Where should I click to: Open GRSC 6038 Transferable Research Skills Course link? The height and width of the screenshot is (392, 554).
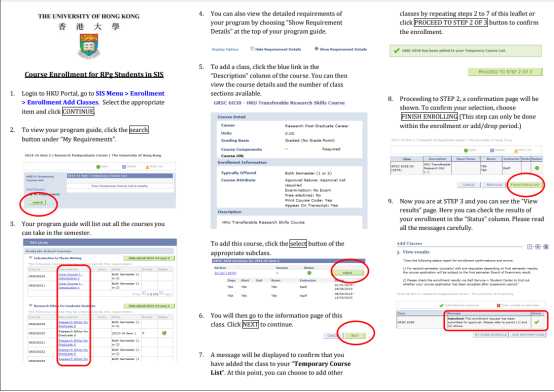pos(279,103)
